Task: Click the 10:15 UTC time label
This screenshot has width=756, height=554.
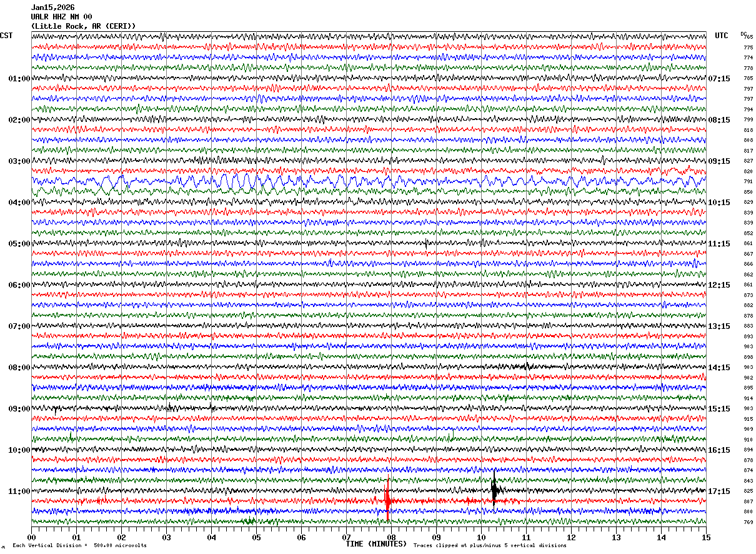Action: [x=719, y=203]
